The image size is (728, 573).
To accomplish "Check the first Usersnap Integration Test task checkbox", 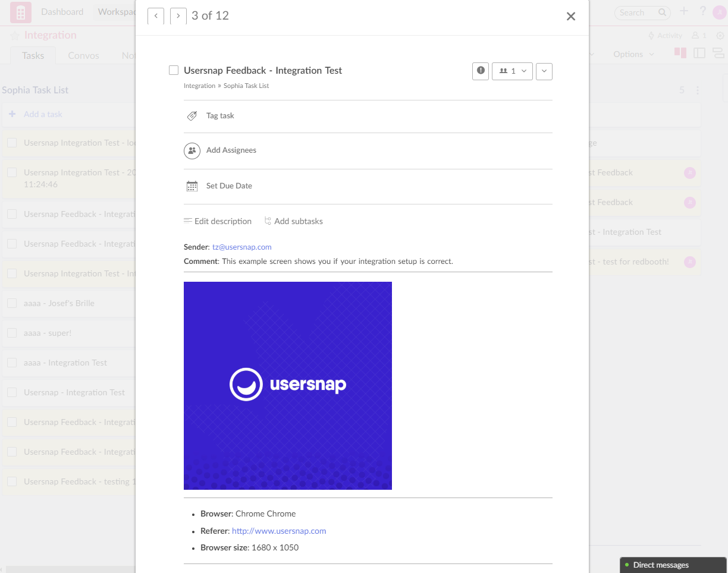I will pos(12,143).
